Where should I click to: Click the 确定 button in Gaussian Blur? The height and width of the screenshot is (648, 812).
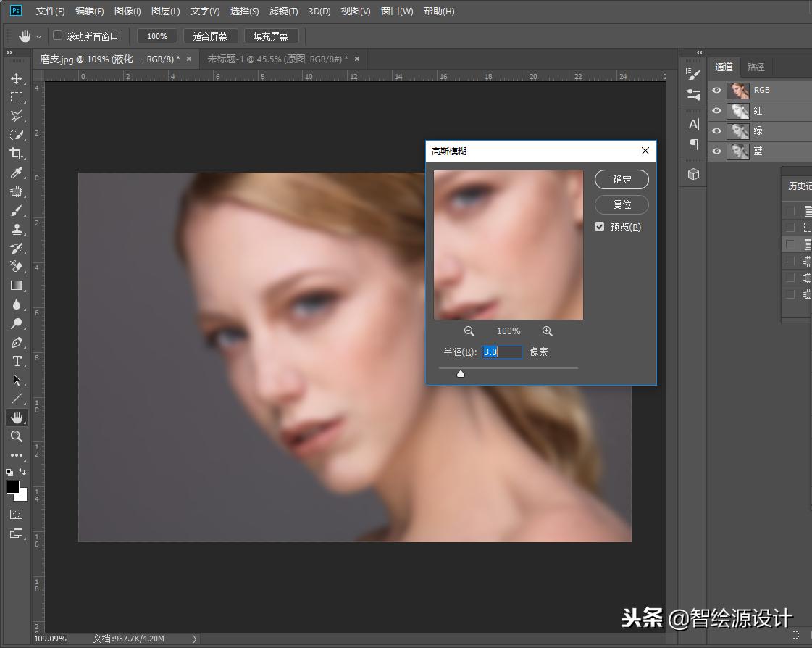(621, 180)
